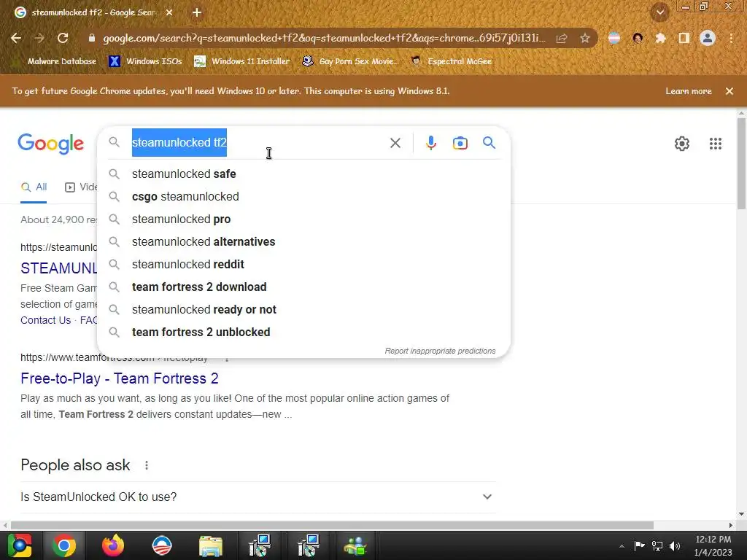Search by image with the camera icon

coord(460,143)
